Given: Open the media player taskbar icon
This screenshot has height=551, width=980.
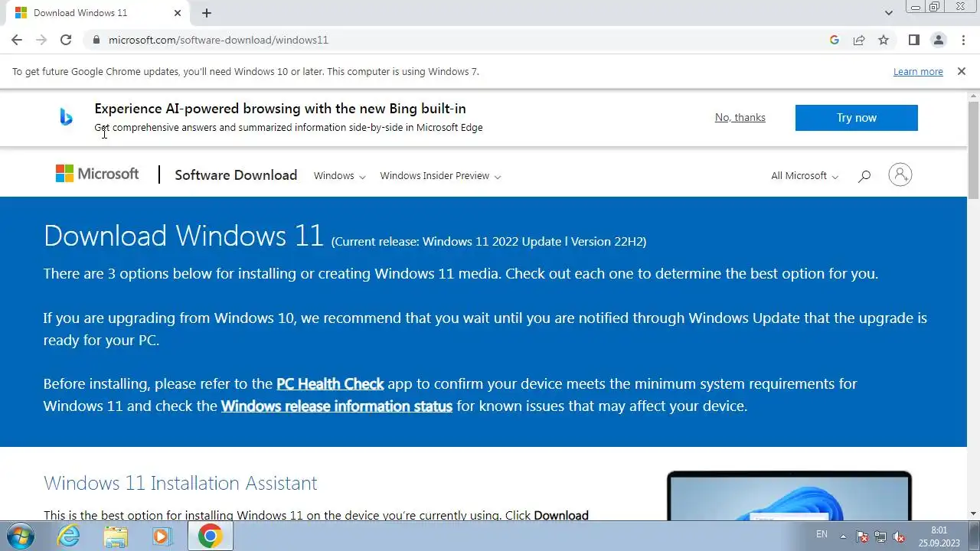Looking at the screenshot, I should 162,536.
